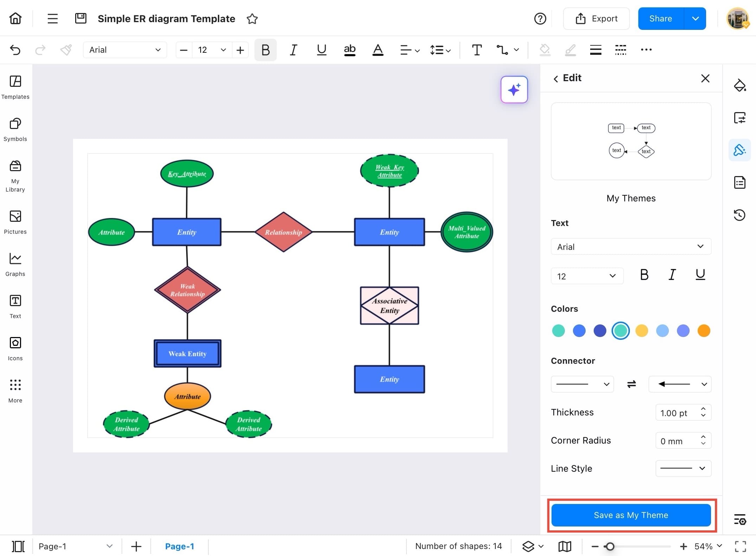Open the fill style paint bucket panel
756x556 pixels.
pyautogui.click(x=739, y=85)
